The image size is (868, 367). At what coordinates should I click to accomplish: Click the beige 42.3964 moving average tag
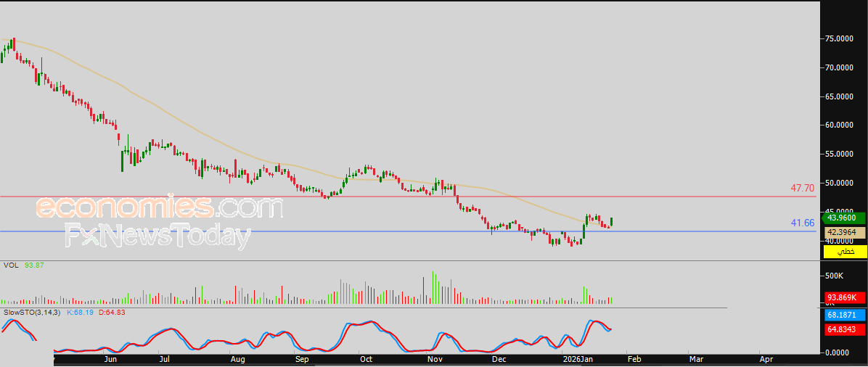click(x=845, y=232)
